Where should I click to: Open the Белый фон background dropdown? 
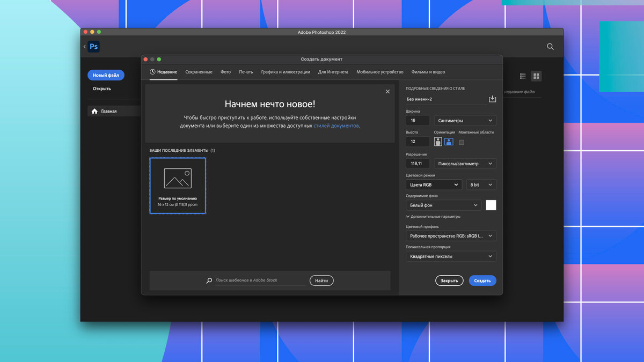click(444, 205)
